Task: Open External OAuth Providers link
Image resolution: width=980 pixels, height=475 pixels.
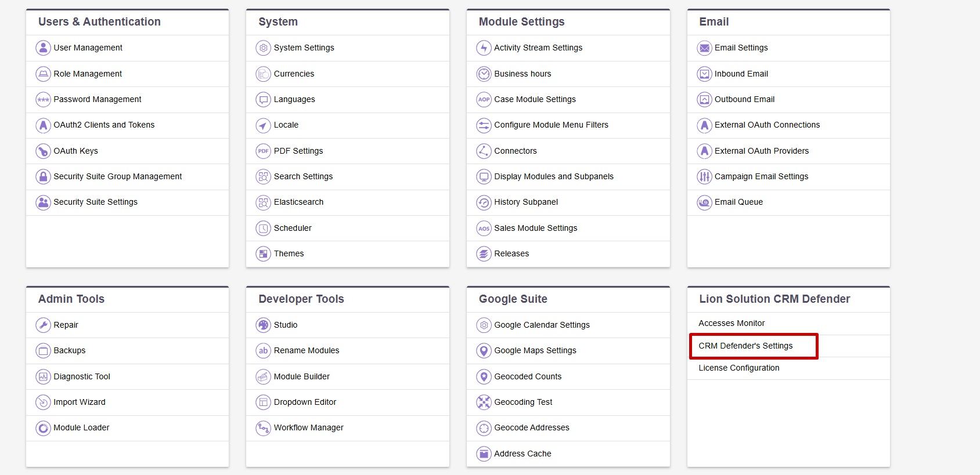Action: (762, 151)
